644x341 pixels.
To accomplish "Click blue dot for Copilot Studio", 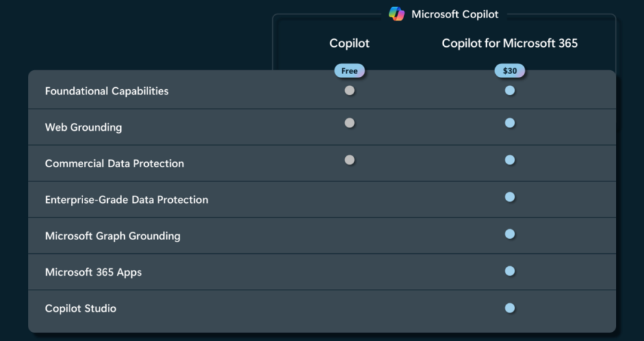I will [x=510, y=308].
